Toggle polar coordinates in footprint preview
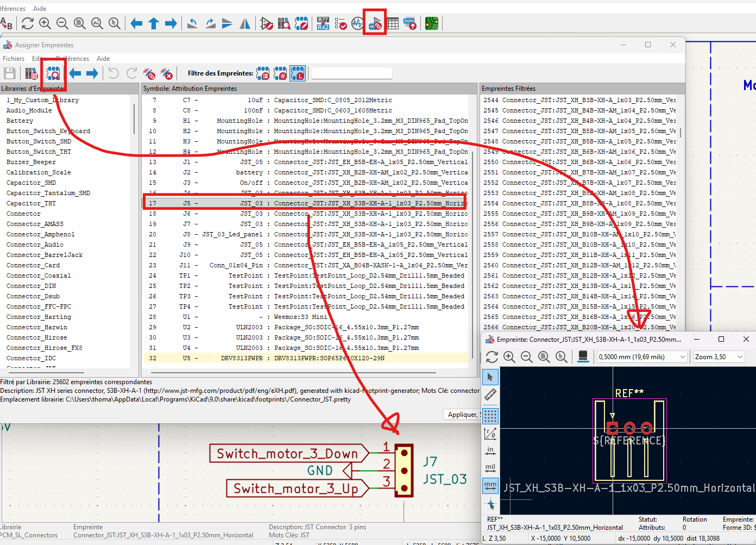This screenshot has width=756, height=545. [x=490, y=434]
